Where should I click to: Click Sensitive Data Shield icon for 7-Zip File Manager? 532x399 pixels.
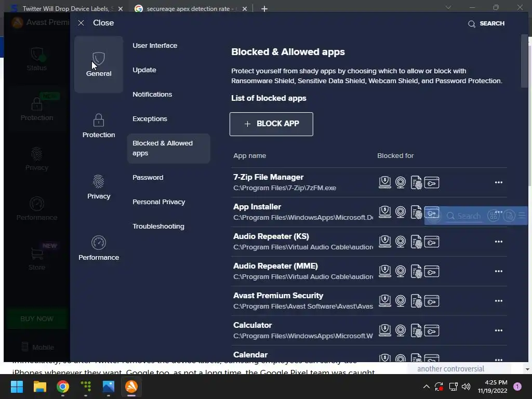coord(416,182)
